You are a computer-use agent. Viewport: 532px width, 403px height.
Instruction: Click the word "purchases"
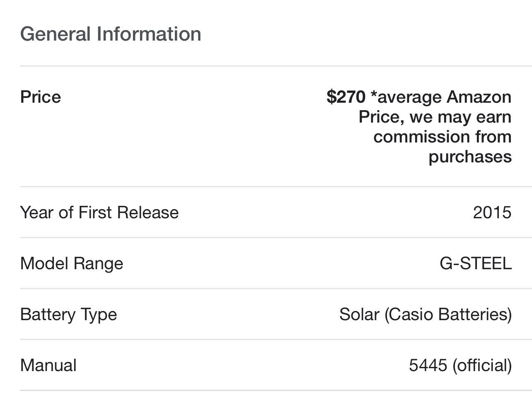click(x=470, y=157)
